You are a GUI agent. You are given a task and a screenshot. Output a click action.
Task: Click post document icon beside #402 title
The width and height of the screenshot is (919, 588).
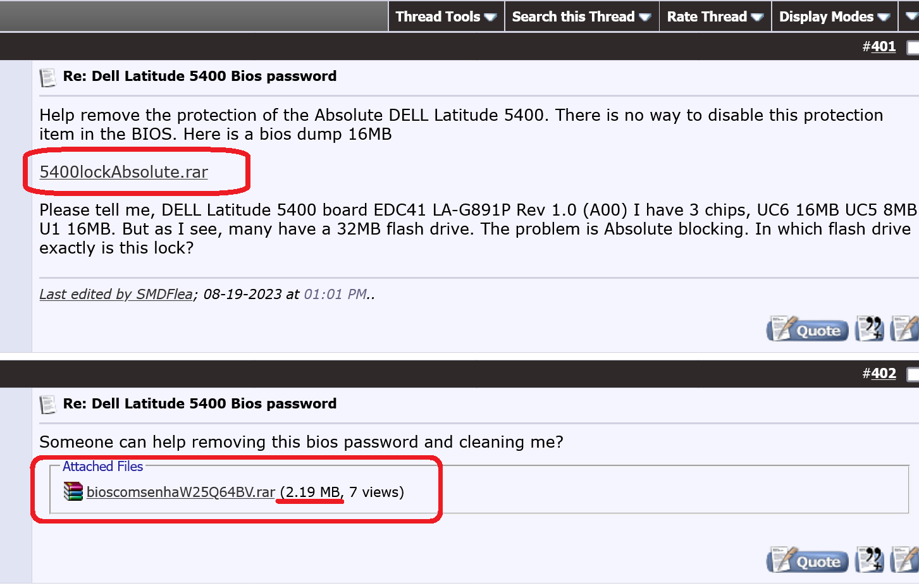pos(47,405)
